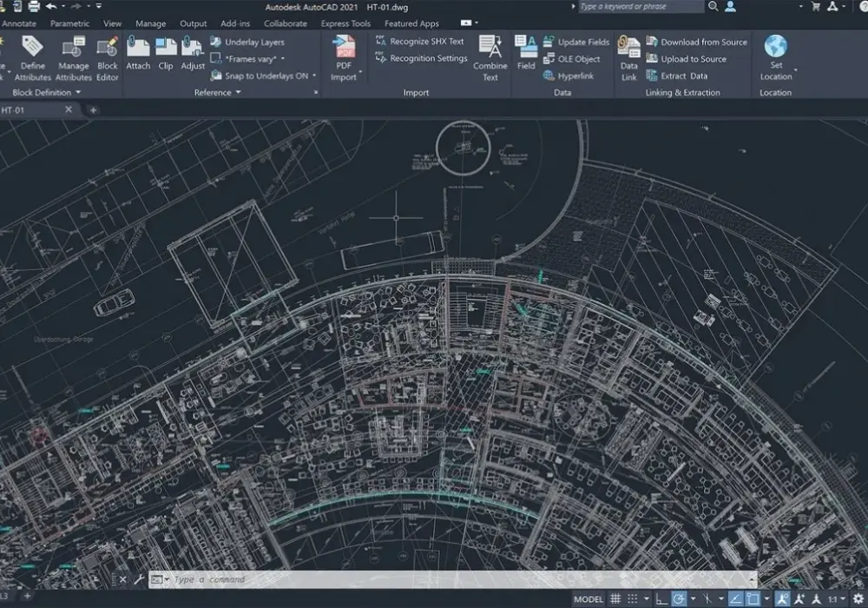This screenshot has height=608, width=868.
Task: Click Upload to Source
Action: pos(687,59)
